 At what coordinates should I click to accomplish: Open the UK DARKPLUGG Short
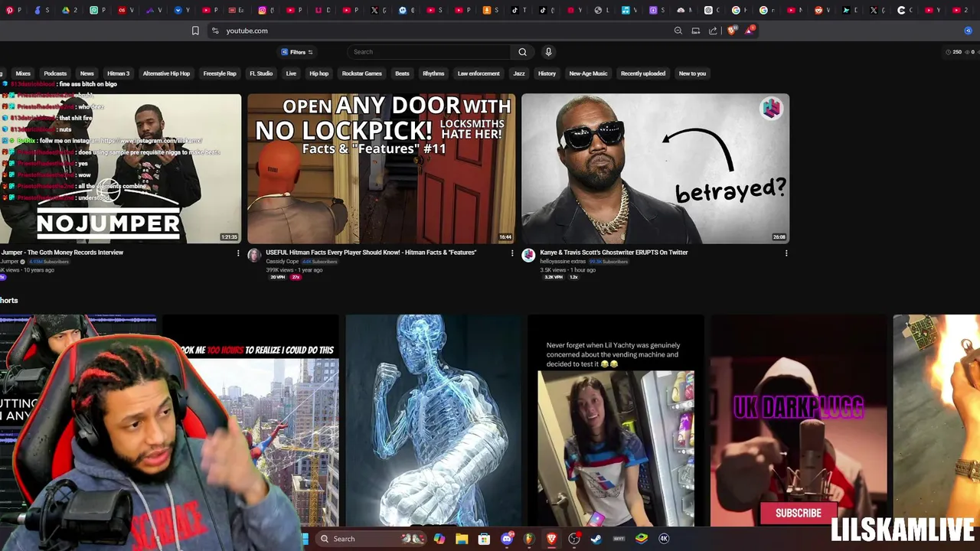(x=799, y=421)
